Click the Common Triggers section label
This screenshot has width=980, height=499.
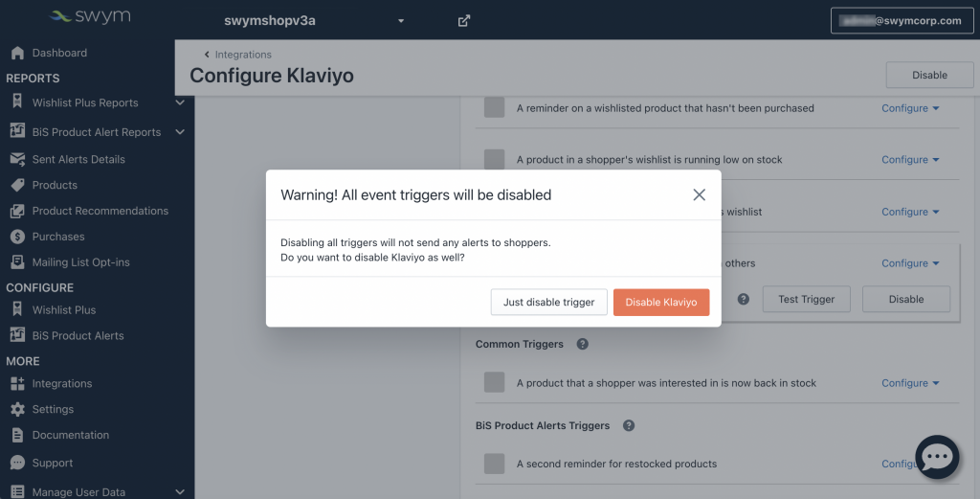pyautogui.click(x=520, y=344)
